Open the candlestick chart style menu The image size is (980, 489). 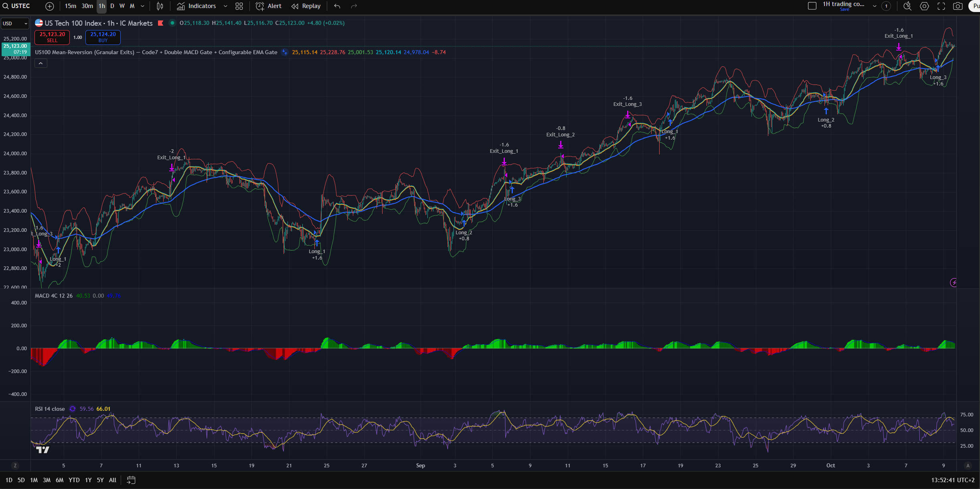pos(160,6)
